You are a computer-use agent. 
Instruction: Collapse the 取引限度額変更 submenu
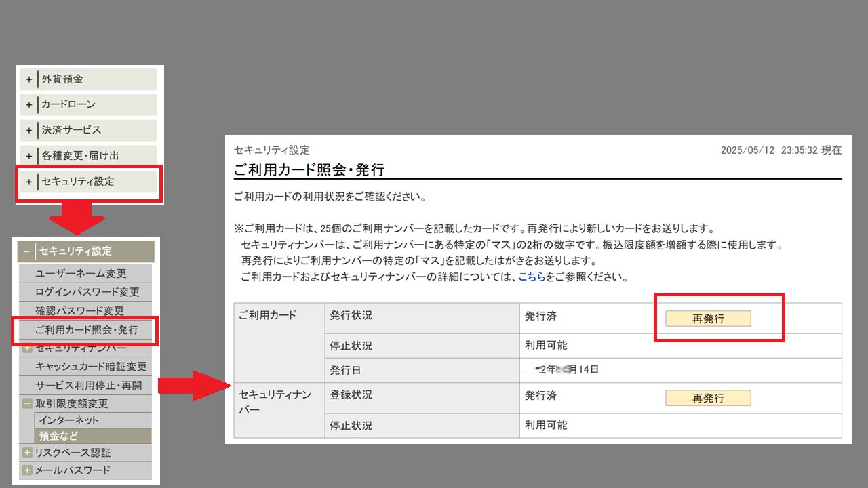[x=27, y=403]
